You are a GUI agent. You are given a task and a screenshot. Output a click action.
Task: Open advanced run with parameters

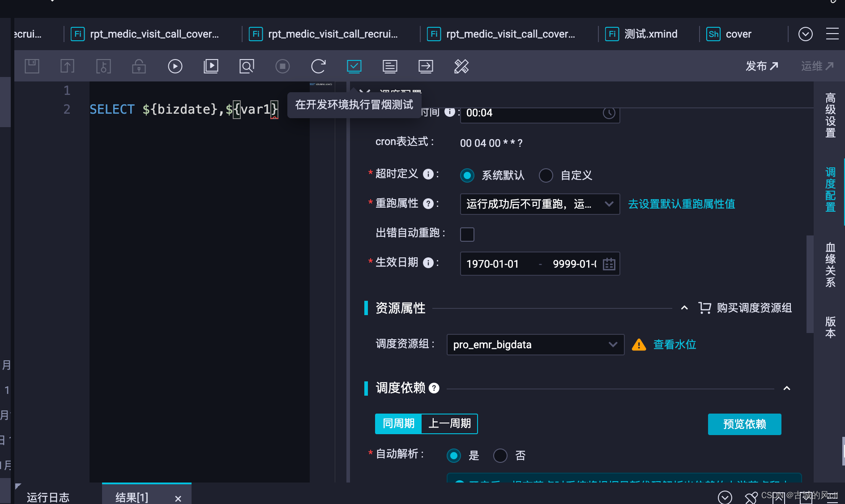click(x=211, y=66)
